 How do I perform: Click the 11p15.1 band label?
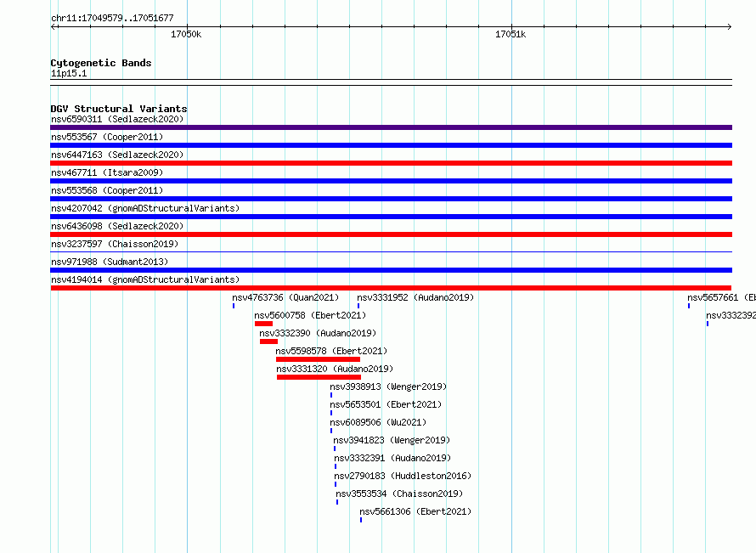tap(69, 73)
